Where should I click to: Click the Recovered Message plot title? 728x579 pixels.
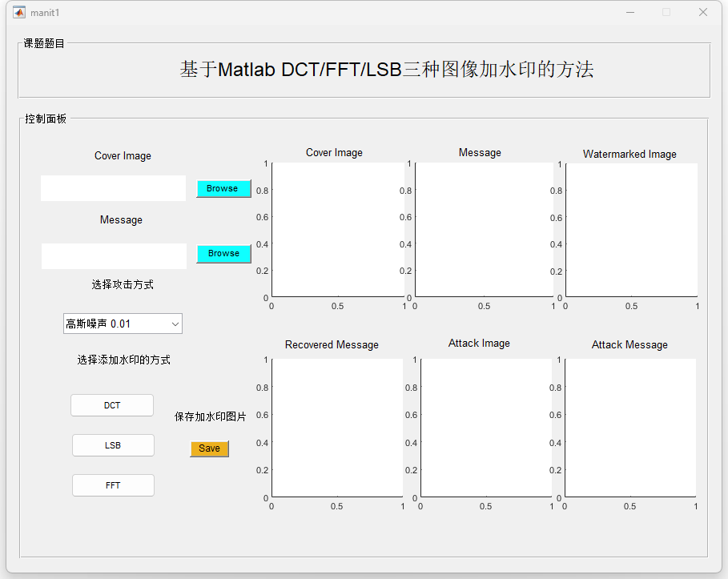332,345
